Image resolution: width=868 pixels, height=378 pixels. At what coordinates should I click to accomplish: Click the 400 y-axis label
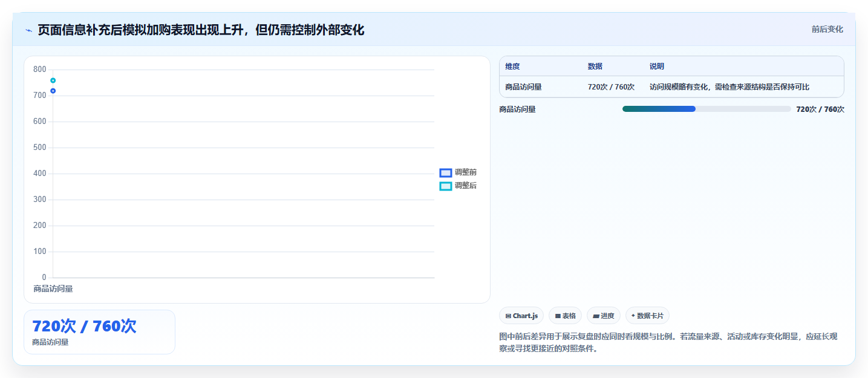(x=40, y=174)
